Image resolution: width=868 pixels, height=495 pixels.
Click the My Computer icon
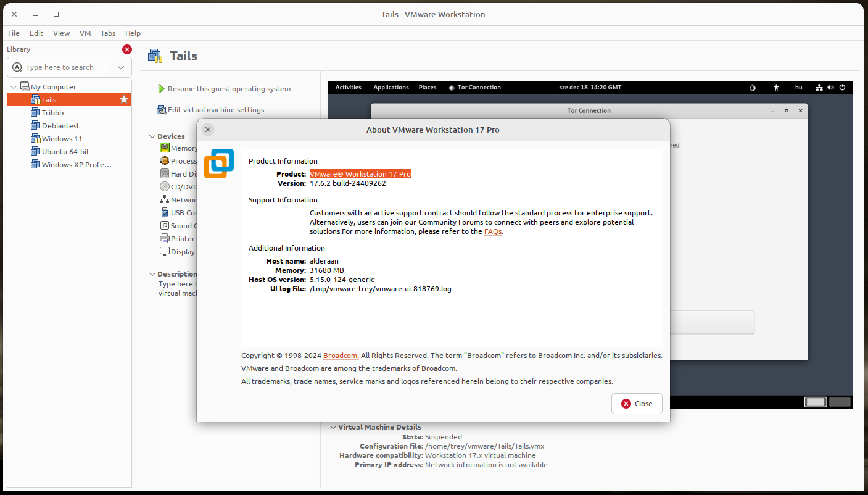(25, 87)
